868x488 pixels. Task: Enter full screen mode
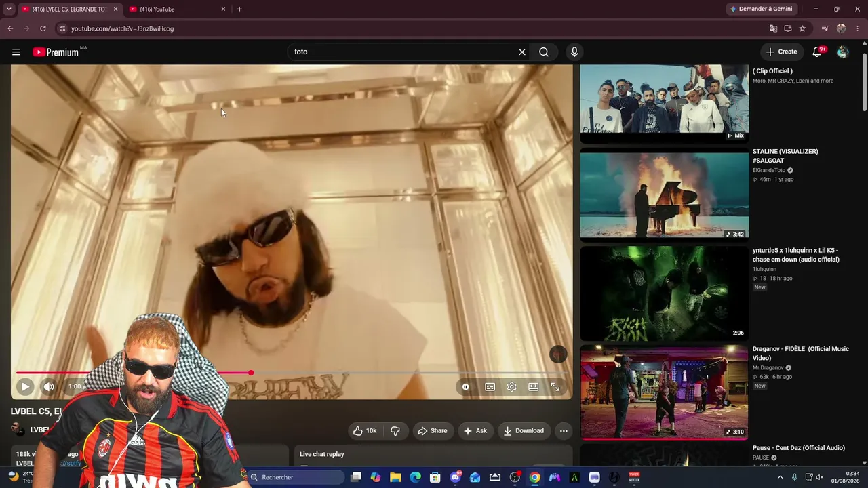coord(555,387)
